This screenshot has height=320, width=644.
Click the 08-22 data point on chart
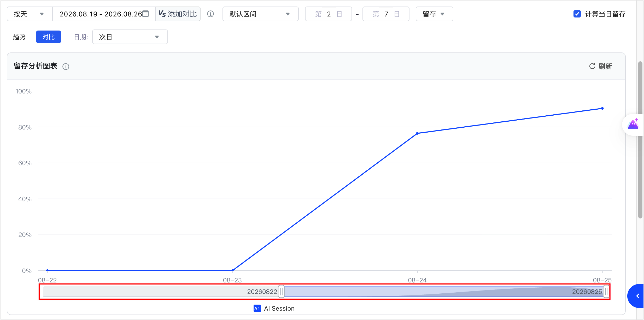click(x=47, y=270)
